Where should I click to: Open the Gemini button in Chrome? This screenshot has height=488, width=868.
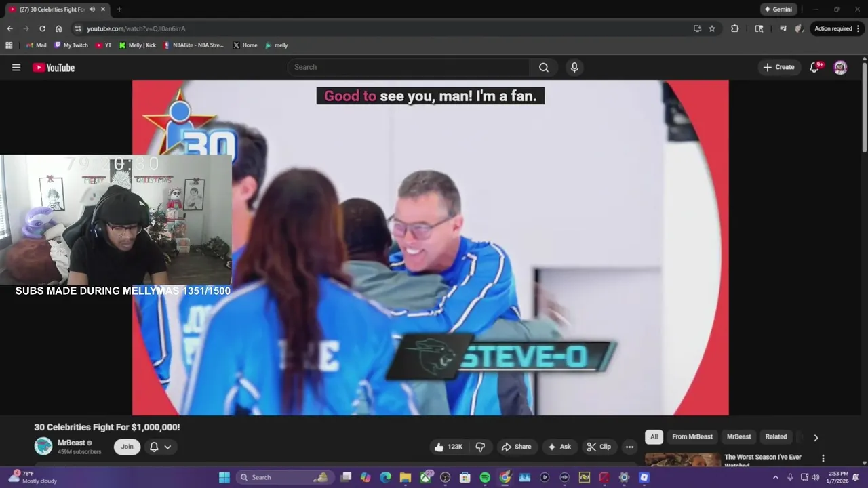778,9
